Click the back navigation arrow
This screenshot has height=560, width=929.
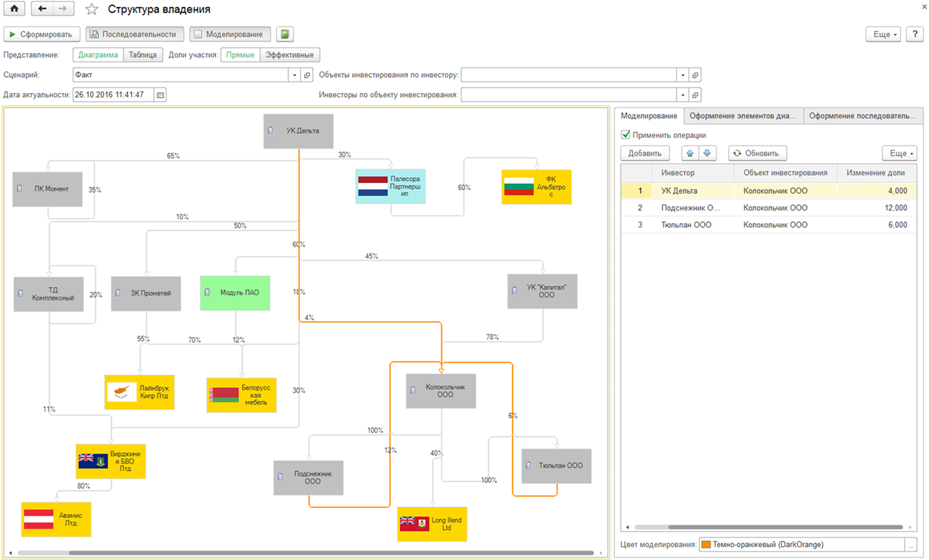click(x=42, y=9)
